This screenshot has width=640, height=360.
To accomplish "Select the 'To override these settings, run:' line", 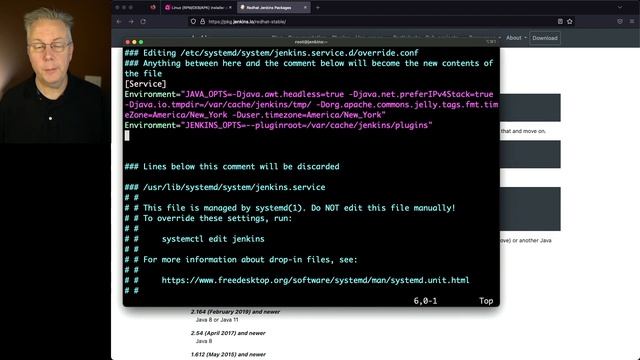I will [x=208, y=218].
